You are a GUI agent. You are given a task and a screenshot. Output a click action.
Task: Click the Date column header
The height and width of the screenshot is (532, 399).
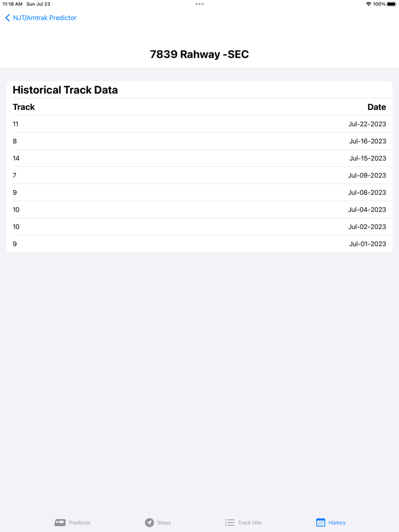[x=377, y=107]
